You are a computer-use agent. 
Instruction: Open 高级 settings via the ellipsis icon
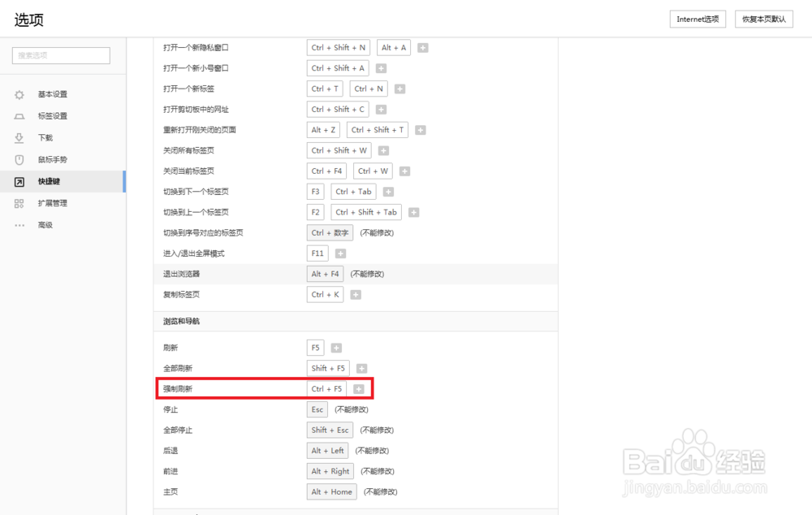tap(19, 225)
